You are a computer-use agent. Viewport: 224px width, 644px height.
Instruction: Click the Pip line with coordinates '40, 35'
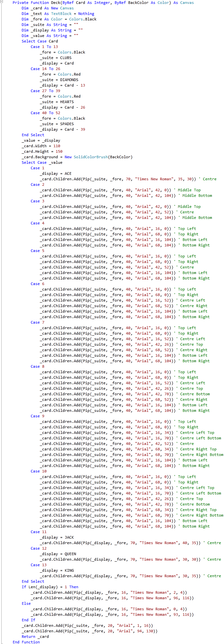tap(130, 543)
